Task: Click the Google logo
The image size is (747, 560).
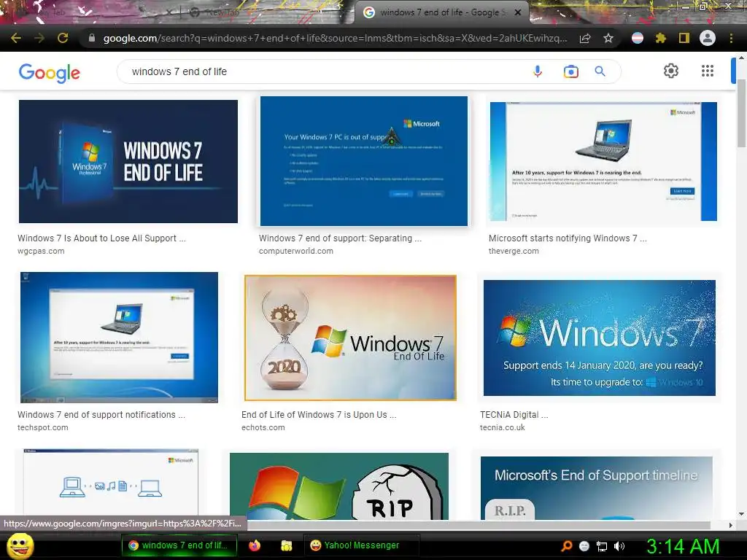Action: click(x=50, y=73)
